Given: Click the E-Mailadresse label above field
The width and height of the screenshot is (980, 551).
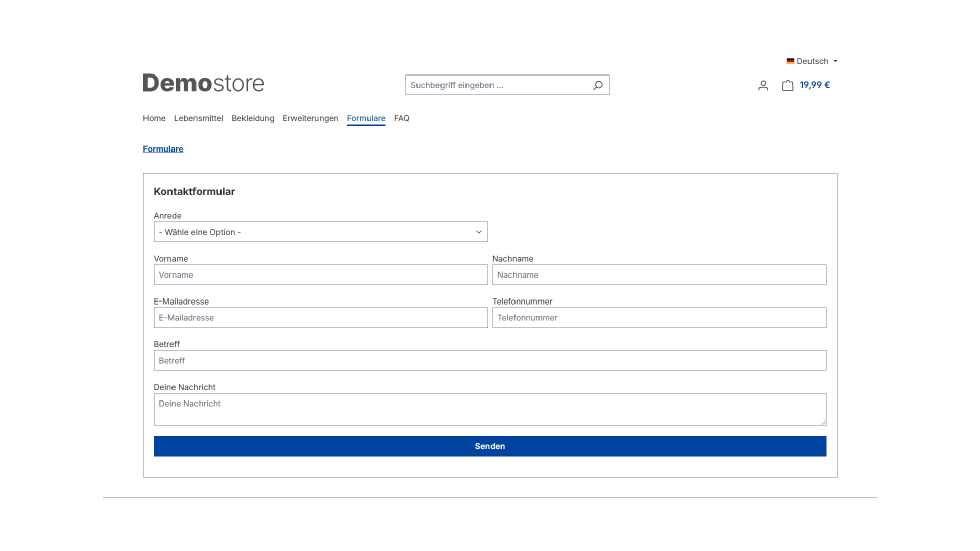Looking at the screenshot, I should pos(181,302).
